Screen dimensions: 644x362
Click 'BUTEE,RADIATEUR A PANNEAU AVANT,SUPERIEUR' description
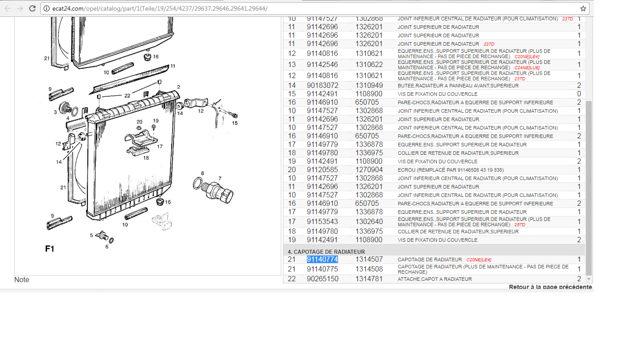[458, 86]
